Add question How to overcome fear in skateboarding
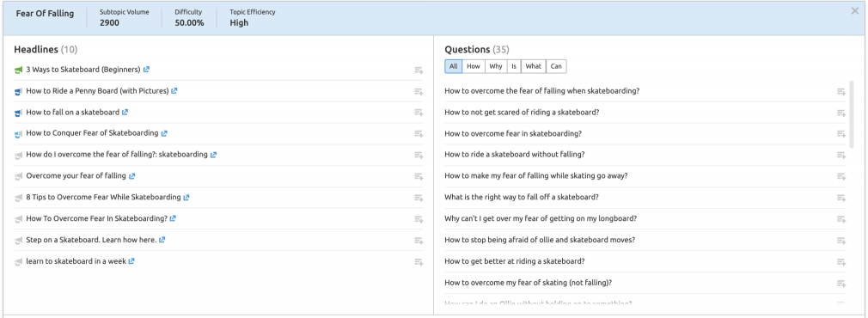The image size is (868, 318). pyautogui.click(x=841, y=134)
